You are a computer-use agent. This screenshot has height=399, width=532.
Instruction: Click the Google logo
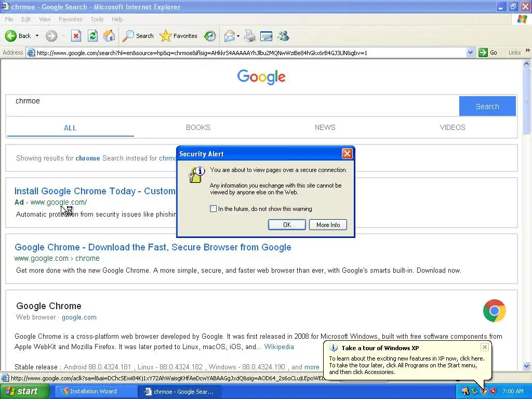(x=261, y=77)
